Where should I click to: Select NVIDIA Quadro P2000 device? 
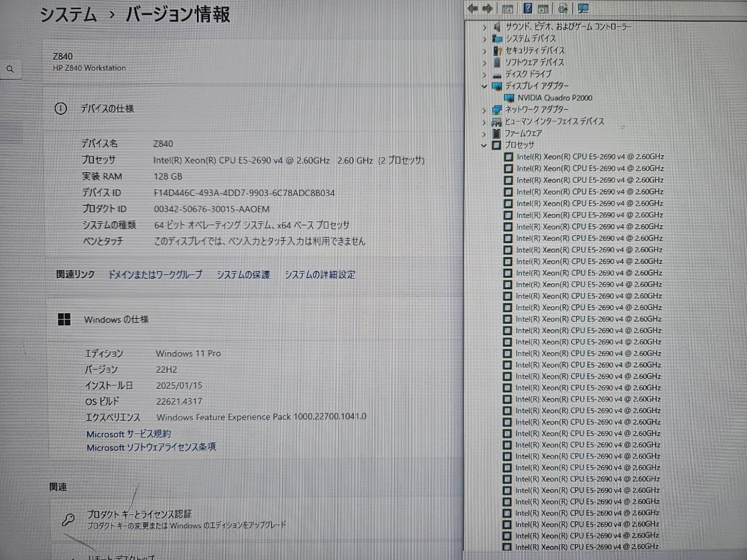coord(554,98)
